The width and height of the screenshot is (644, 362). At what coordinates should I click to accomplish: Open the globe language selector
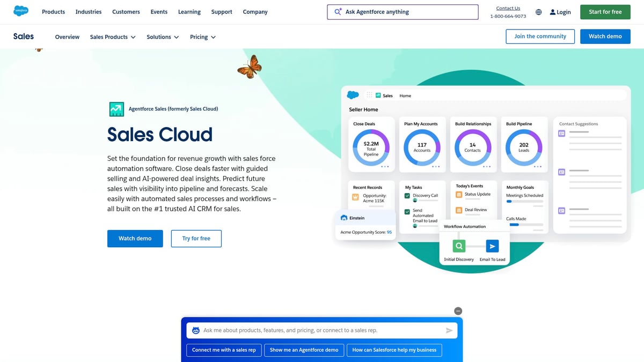539,12
